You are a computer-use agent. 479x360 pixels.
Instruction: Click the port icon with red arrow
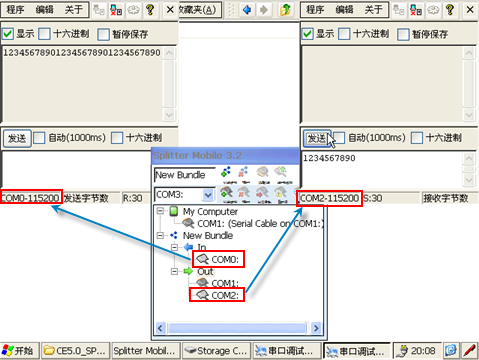click(262, 193)
